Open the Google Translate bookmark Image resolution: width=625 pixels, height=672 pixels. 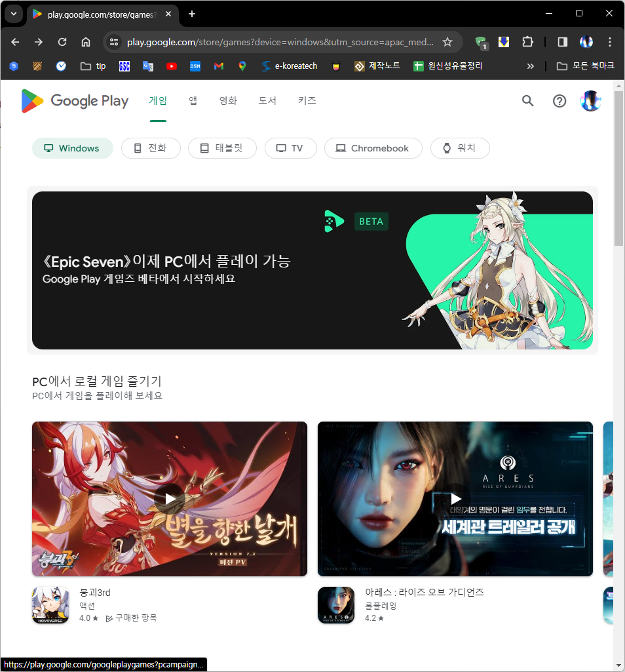click(148, 66)
